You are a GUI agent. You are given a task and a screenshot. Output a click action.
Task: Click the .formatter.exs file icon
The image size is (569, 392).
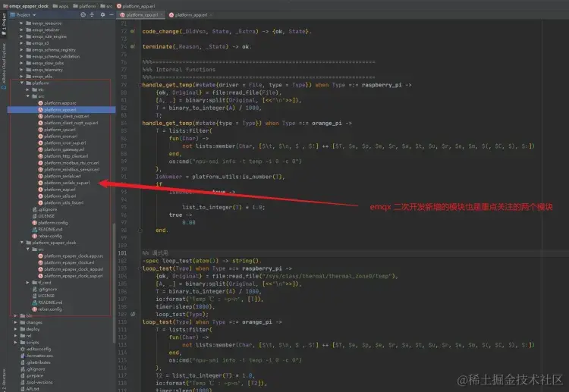(x=23, y=356)
